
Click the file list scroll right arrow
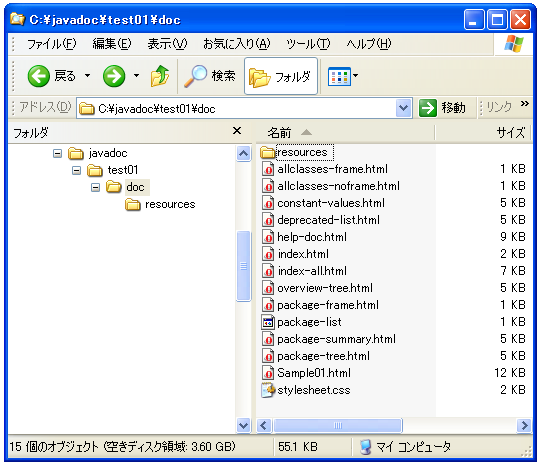[x=525, y=426]
